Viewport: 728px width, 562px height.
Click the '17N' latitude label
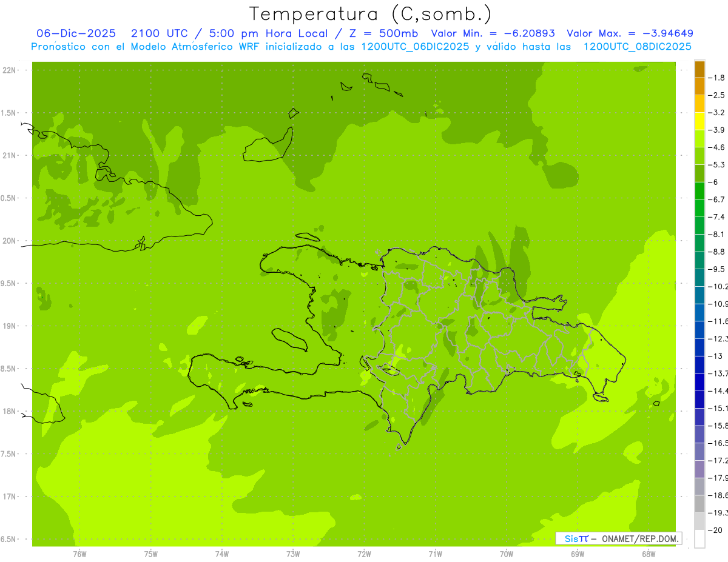(9, 497)
